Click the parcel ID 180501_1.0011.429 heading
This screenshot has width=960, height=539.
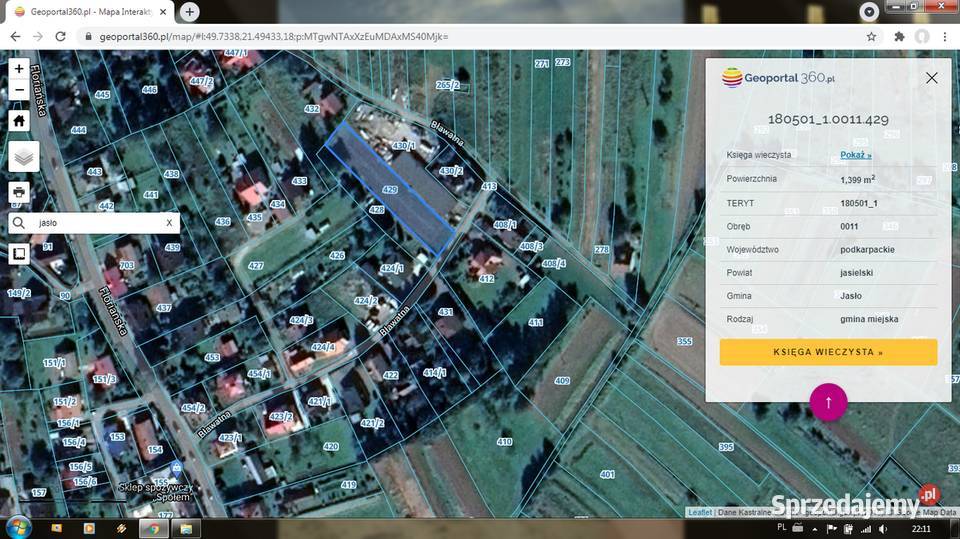point(828,119)
